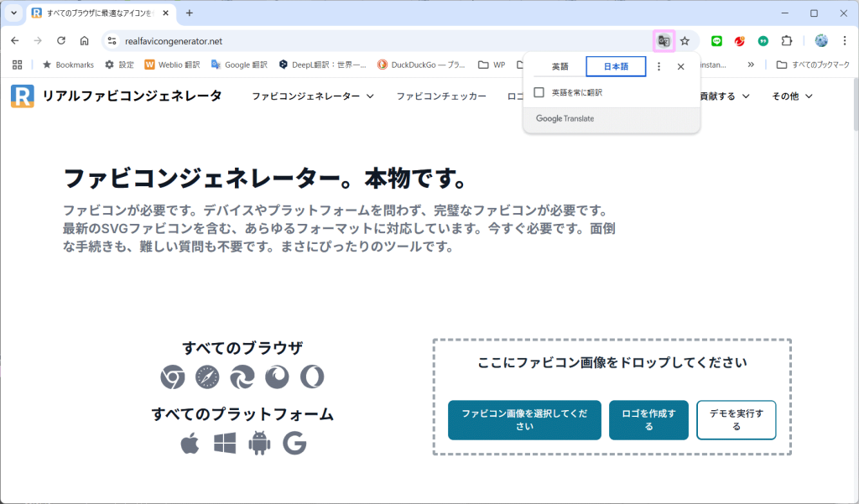Open the Chrome profile avatar
Screen dimensions: 859x504
pos(821,40)
